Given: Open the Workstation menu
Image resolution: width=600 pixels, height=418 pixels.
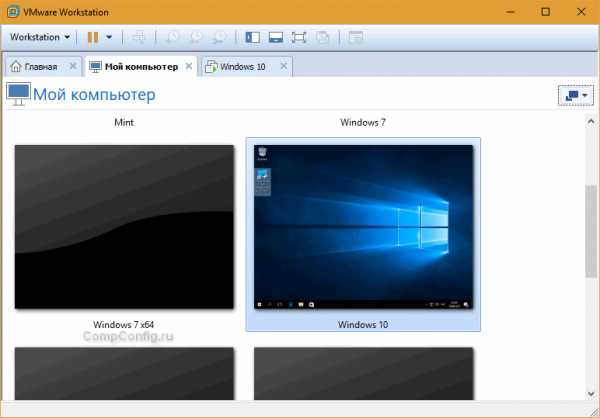Looking at the screenshot, I should 40,37.
